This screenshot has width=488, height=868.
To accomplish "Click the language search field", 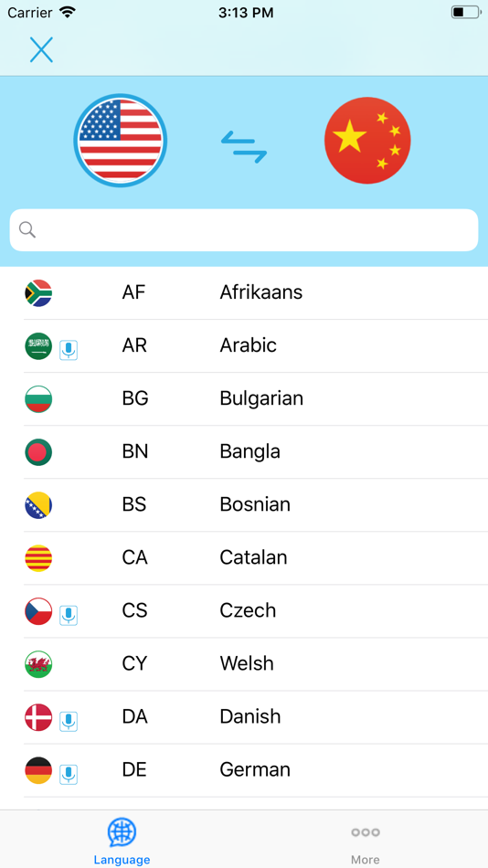I will coord(244,229).
